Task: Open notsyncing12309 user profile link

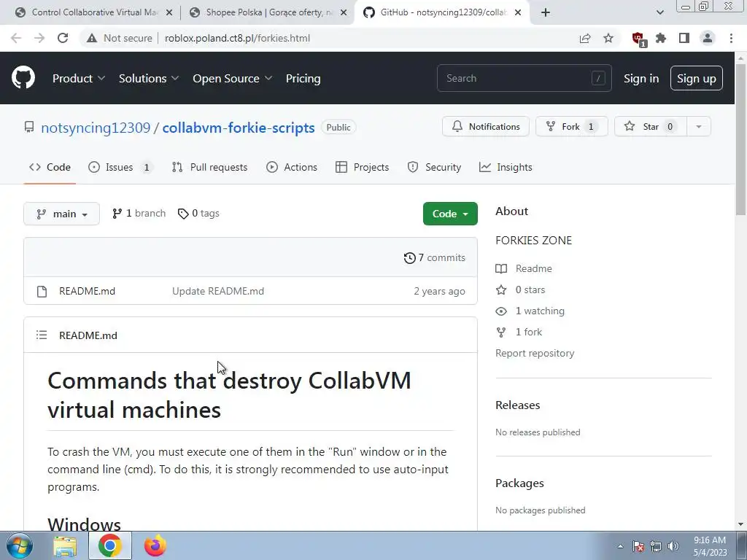Action: coord(96,128)
